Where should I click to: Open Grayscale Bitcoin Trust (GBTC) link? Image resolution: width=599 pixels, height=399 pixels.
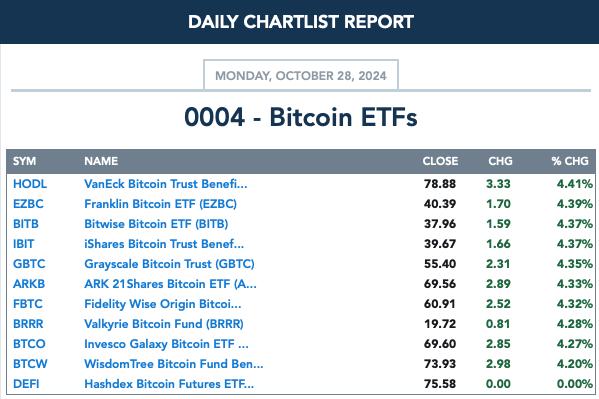(x=169, y=264)
